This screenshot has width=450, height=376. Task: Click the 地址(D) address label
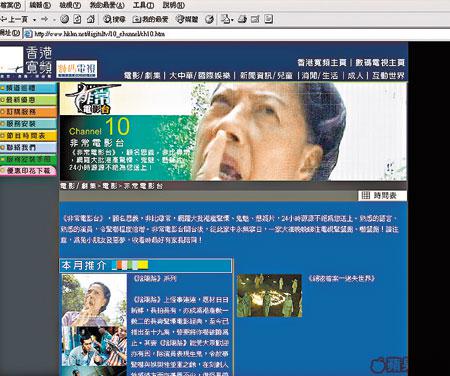pyautogui.click(x=10, y=33)
